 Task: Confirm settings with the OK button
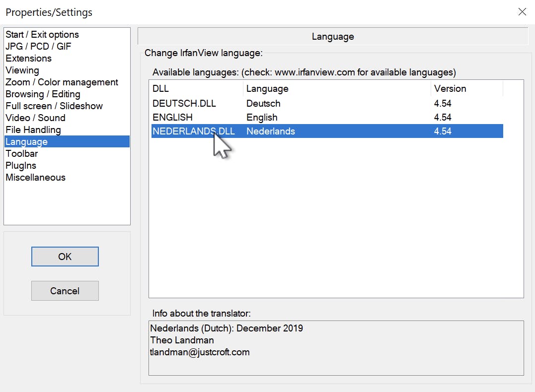coord(65,257)
